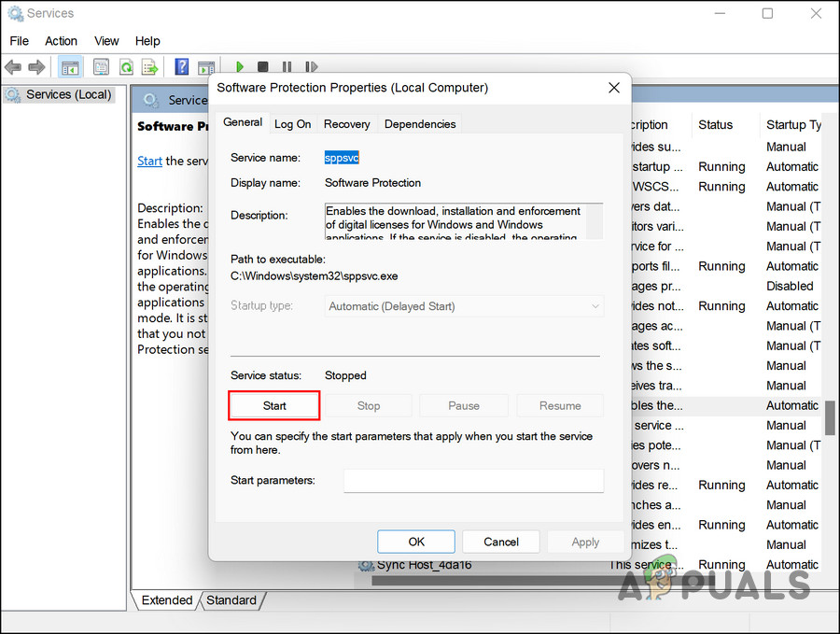Click the disabled Stop button
The width and height of the screenshot is (840, 634).
(369, 405)
